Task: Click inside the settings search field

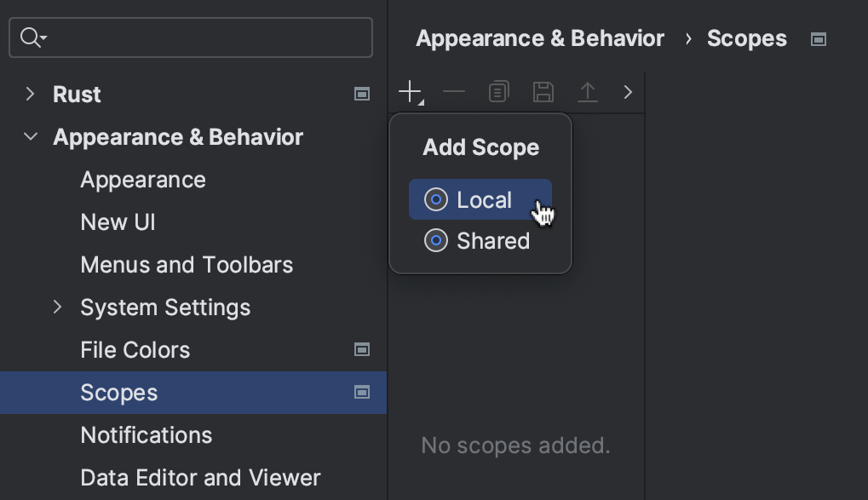Action: (190, 37)
